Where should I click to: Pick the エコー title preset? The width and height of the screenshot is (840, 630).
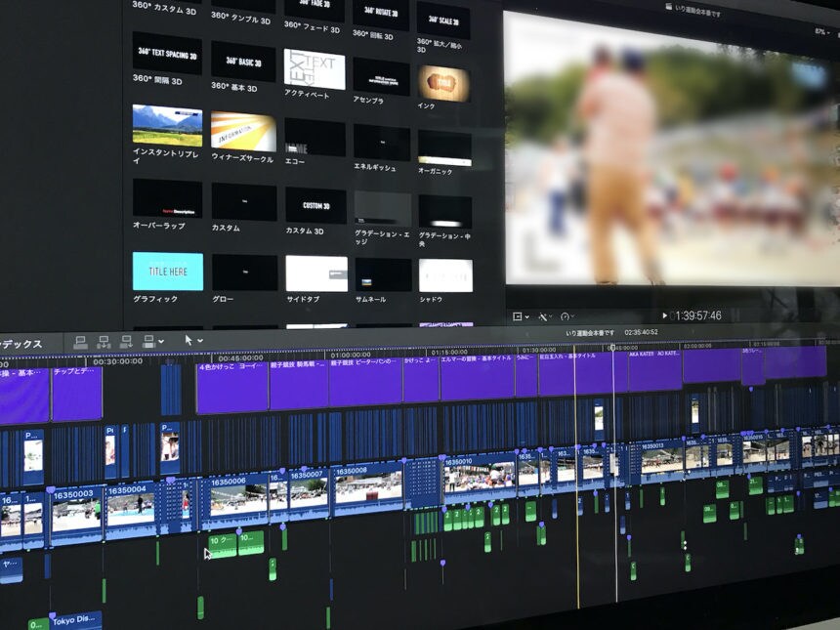click(315, 137)
